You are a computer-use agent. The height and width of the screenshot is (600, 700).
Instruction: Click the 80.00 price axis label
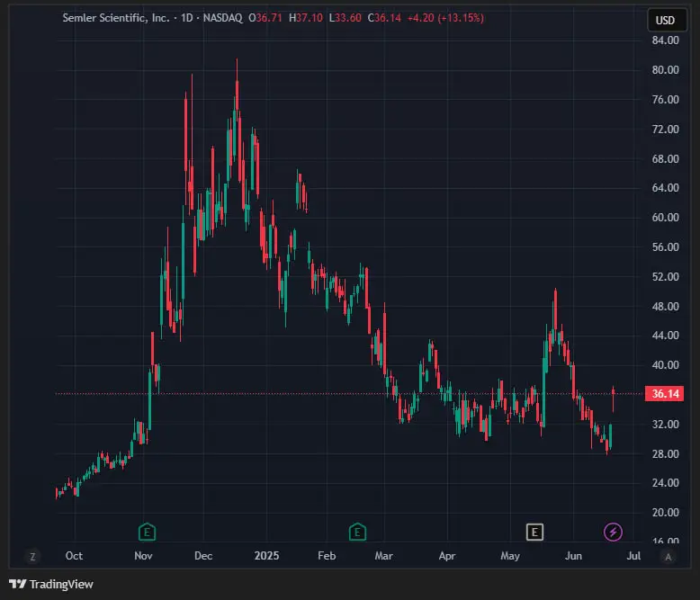coord(665,69)
